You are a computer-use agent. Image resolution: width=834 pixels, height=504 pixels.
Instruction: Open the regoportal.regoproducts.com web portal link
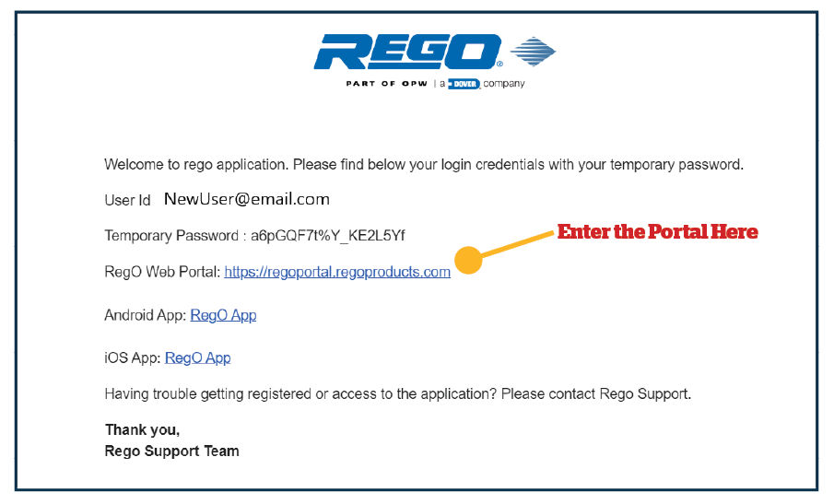coord(337,272)
